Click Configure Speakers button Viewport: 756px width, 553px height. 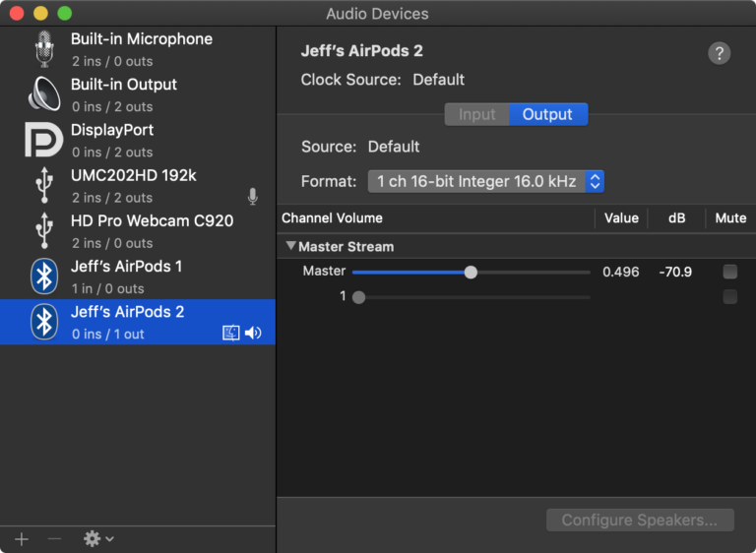click(x=640, y=521)
